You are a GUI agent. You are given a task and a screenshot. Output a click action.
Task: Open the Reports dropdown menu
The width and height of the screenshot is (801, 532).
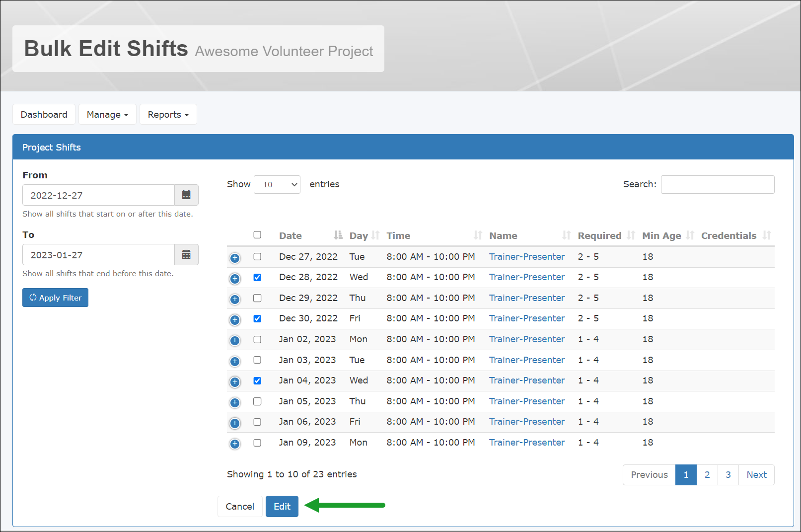pyautogui.click(x=168, y=114)
